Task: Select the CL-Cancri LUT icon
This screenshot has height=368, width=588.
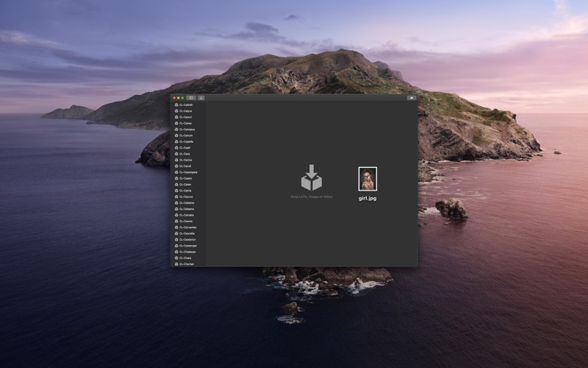Action: point(176,117)
